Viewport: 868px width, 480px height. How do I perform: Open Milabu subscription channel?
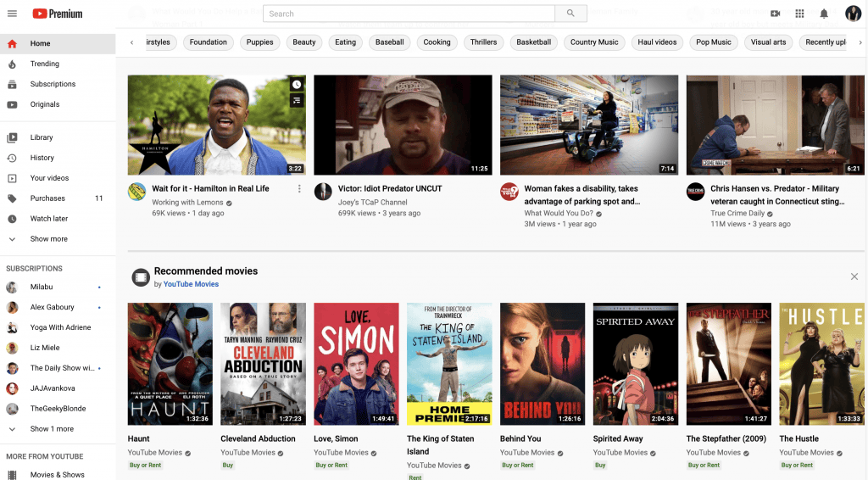click(58, 287)
